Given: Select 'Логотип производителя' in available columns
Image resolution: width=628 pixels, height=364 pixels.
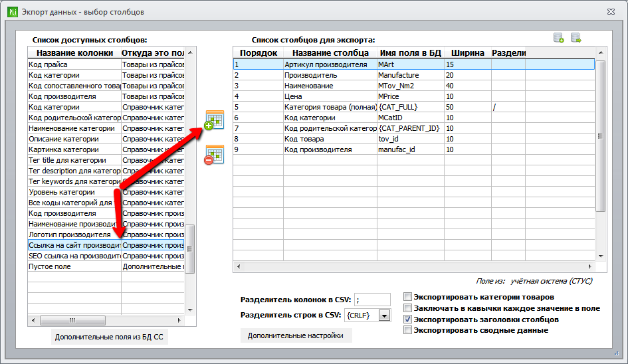Looking at the screenshot, I should click(106, 234).
